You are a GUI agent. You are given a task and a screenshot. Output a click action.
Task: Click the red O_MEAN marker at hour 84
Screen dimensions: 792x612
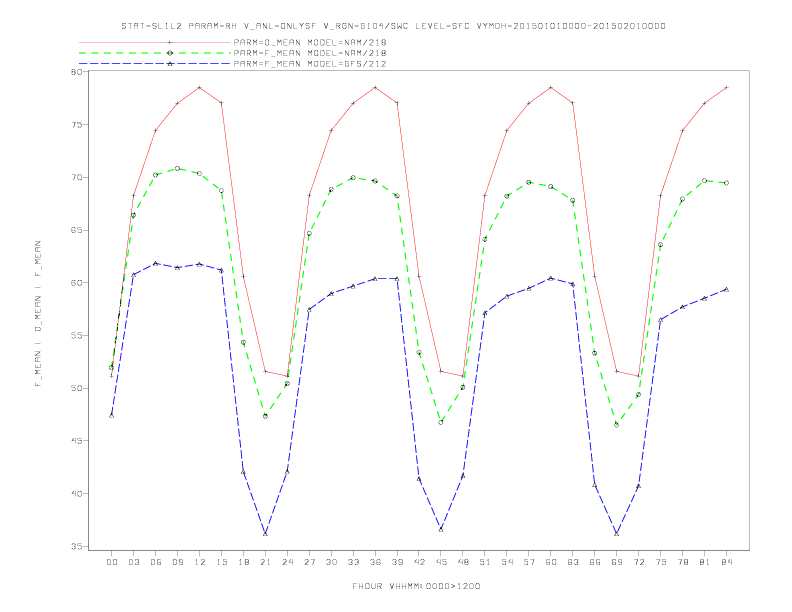(x=727, y=87)
